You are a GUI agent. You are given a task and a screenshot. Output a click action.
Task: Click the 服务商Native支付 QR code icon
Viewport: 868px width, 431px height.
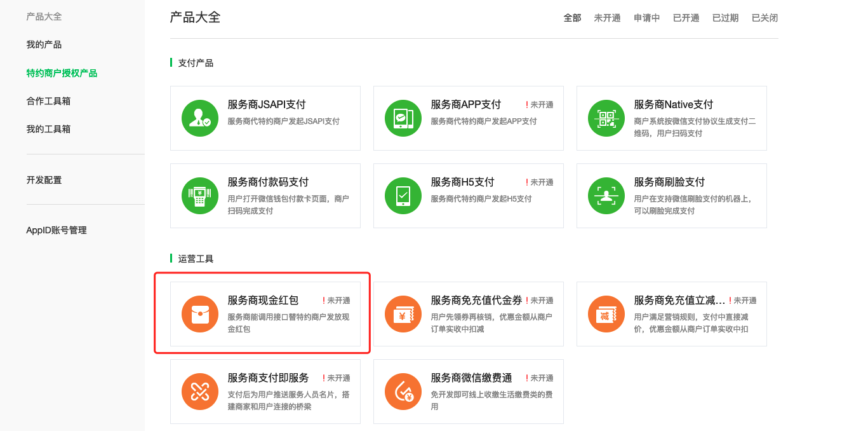coord(606,118)
